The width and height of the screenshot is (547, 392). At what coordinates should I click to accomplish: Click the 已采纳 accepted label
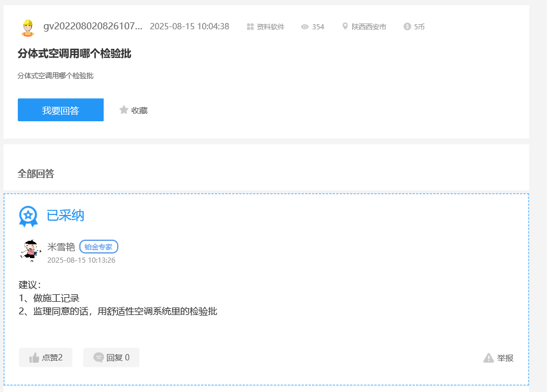tap(66, 216)
